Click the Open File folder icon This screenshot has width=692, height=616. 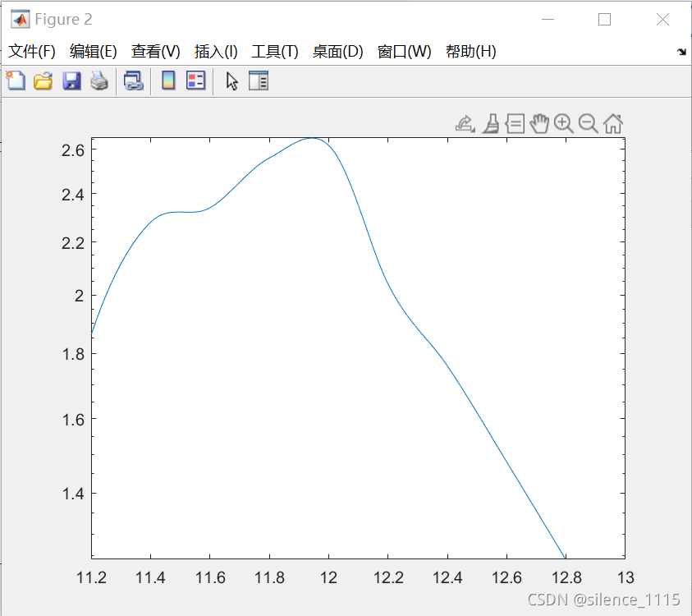(x=43, y=80)
